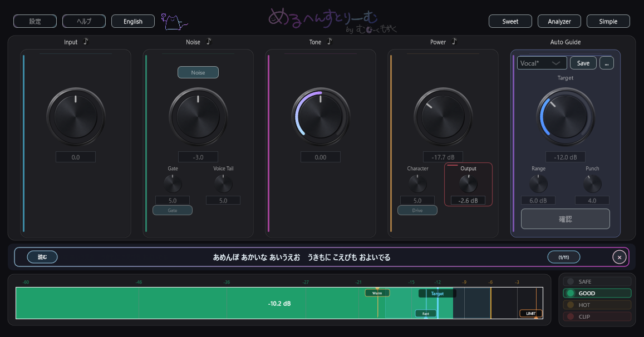Click the Punch value field 4.0

coord(592,200)
